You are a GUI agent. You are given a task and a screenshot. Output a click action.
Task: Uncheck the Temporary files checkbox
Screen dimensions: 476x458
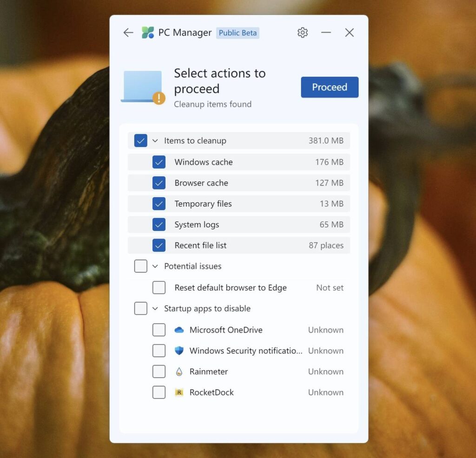(x=159, y=204)
